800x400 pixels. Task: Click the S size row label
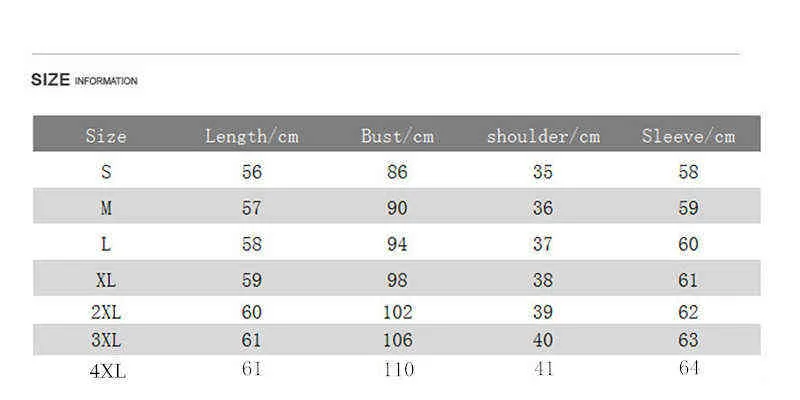(106, 172)
